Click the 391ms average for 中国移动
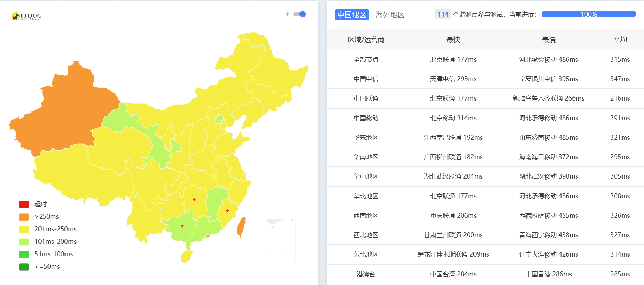644x285 pixels. click(620, 118)
